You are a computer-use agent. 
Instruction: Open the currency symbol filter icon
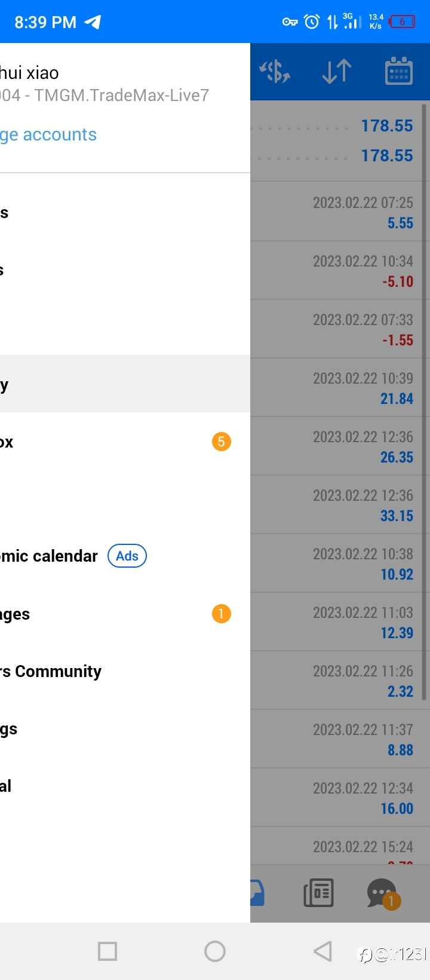point(275,72)
